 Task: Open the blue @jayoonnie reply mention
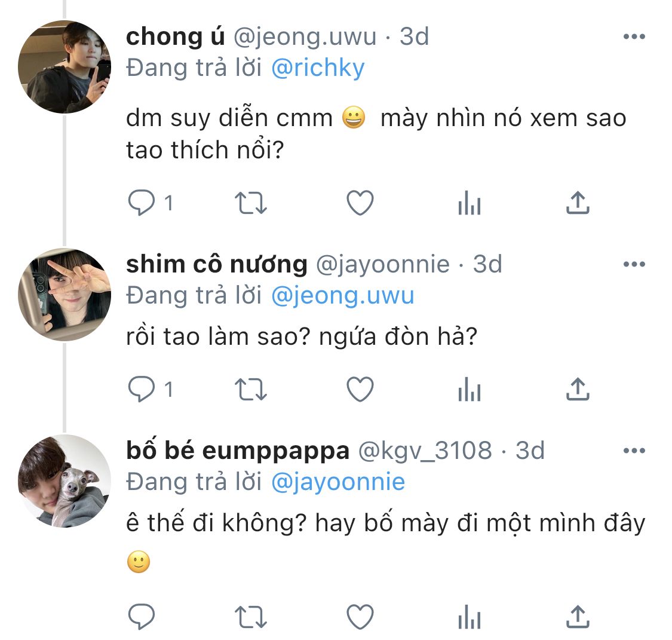click(x=337, y=482)
